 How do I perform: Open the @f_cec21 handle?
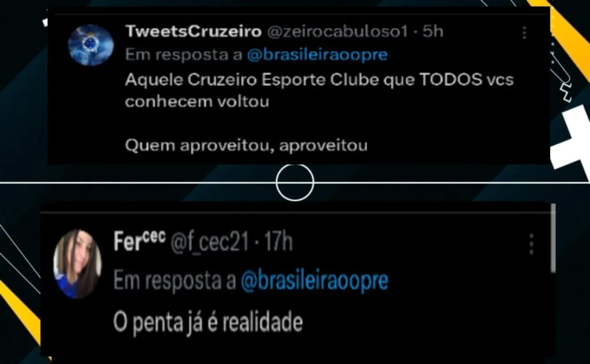(210, 242)
